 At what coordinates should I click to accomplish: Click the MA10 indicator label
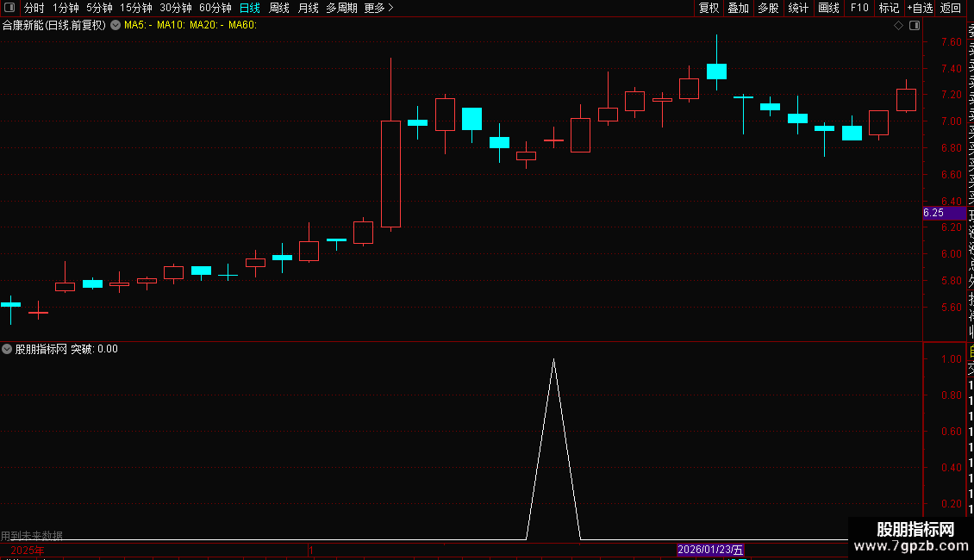coord(171,25)
